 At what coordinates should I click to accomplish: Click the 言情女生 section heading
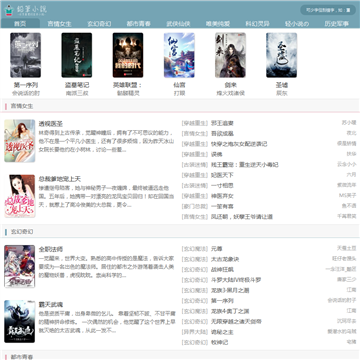pyautogui.click(x=22, y=106)
